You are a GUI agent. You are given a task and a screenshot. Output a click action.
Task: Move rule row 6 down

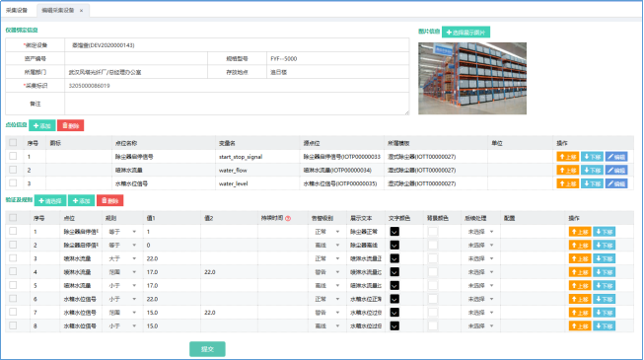[605, 299]
